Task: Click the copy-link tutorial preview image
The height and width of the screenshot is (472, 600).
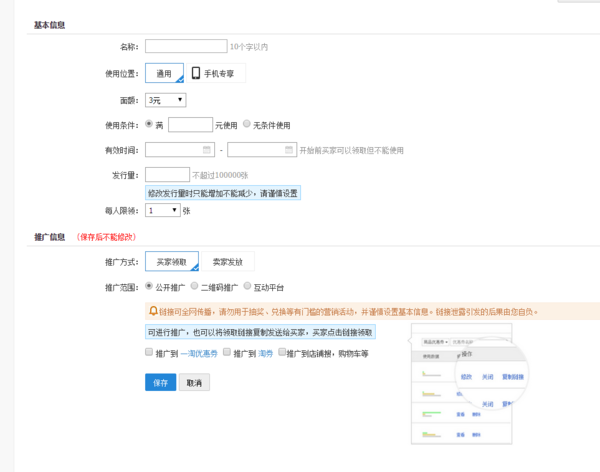Action: click(468, 384)
